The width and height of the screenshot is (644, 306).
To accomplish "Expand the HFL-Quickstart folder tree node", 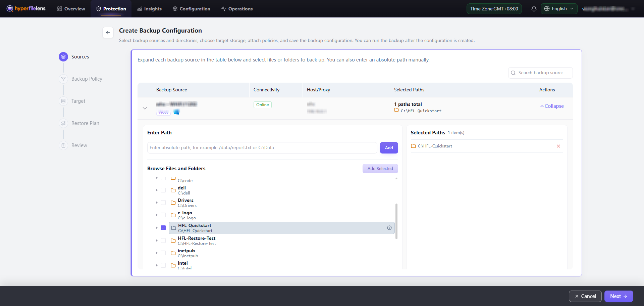I will (x=157, y=228).
